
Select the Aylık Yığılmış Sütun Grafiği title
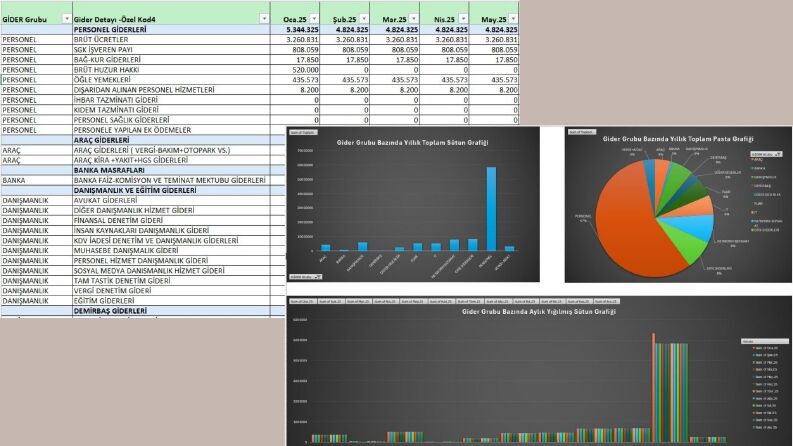click(539, 311)
